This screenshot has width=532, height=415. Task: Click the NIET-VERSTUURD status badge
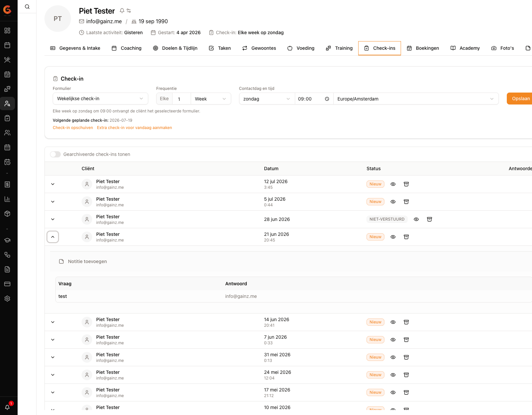click(x=387, y=219)
